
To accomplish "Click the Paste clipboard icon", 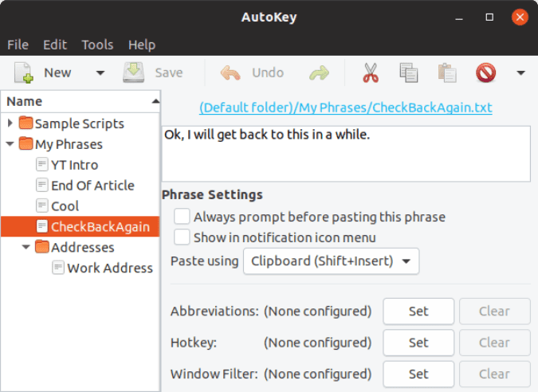I will point(447,73).
